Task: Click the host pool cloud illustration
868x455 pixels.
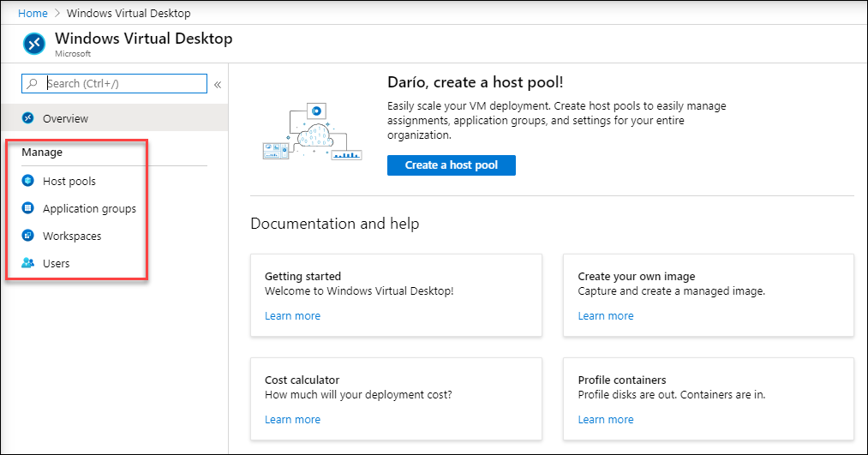Action: [312, 132]
